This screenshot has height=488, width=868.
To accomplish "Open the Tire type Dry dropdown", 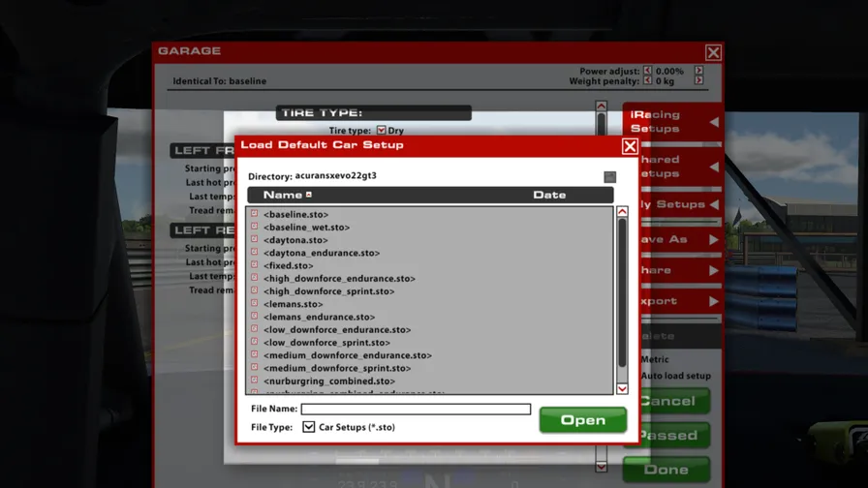I will click(381, 130).
